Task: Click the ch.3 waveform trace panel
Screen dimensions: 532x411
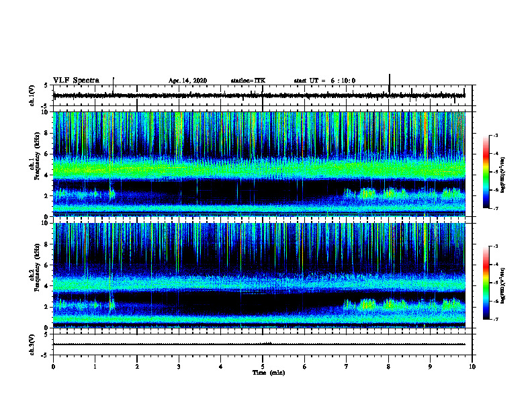Action: coord(263,345)
